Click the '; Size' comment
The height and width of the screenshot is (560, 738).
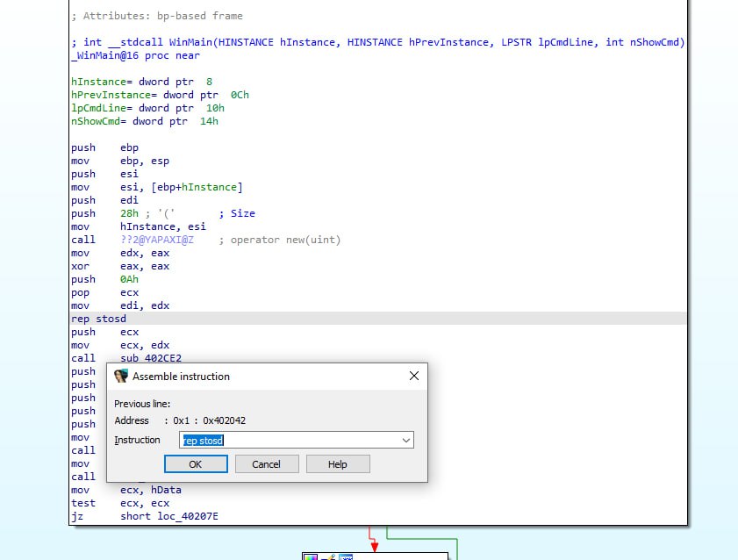point(237,213)
